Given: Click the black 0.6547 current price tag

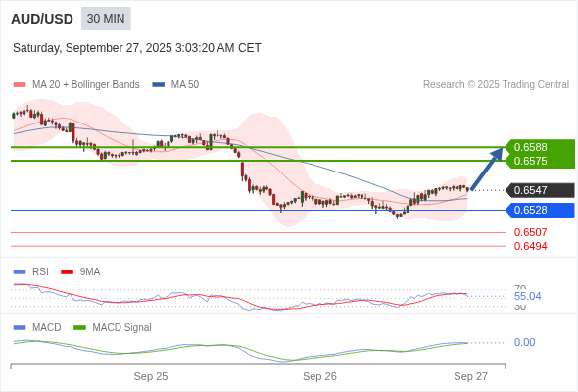Looking at the screenshot, I should [540, 190].
